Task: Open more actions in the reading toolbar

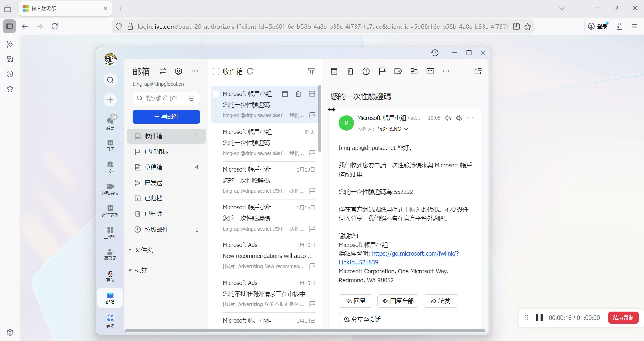Action: (446, 71)
